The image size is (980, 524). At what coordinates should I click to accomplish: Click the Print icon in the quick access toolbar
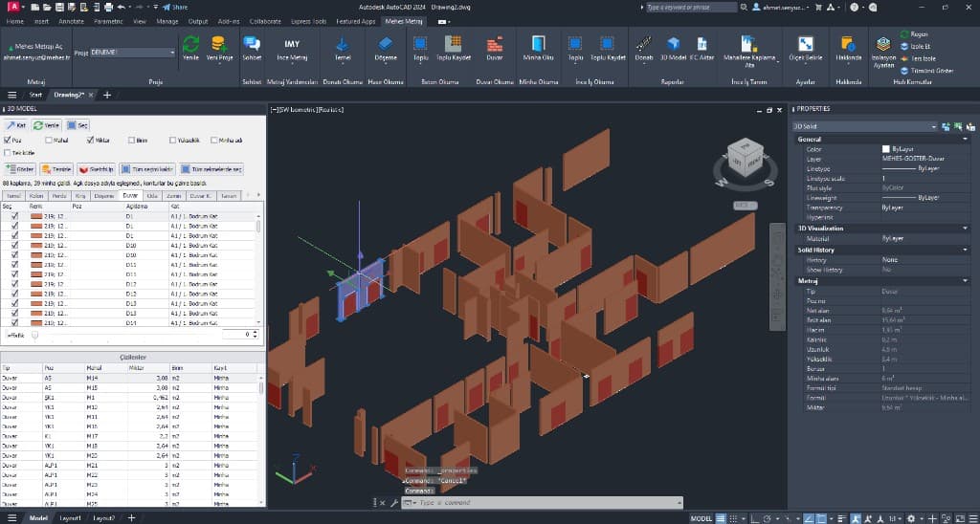point(109,7)
